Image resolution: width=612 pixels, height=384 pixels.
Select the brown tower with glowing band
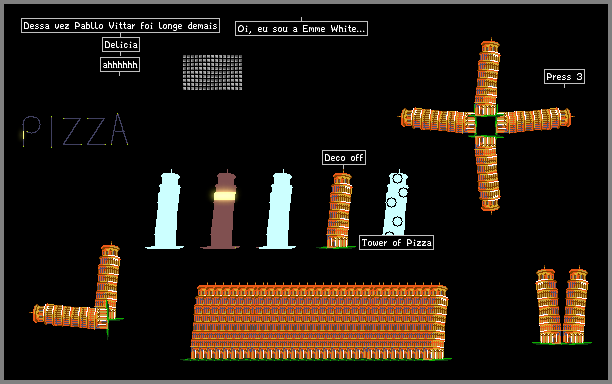tap(223, 209)
